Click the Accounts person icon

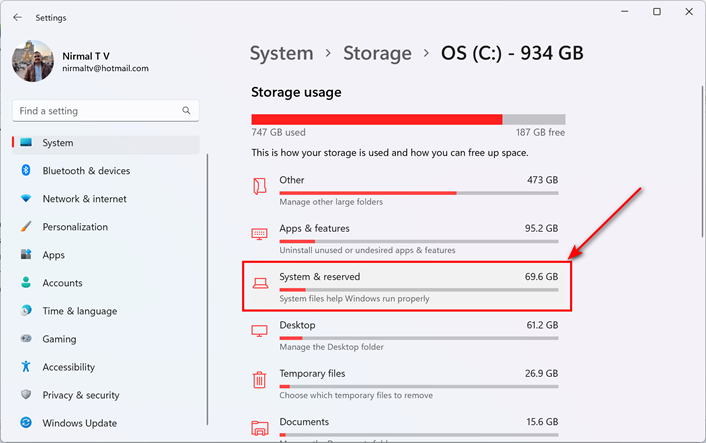(x=26, y=282)
